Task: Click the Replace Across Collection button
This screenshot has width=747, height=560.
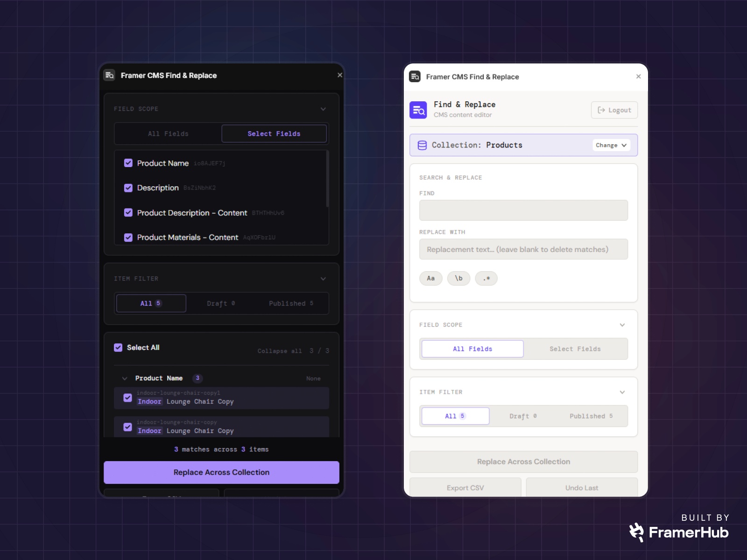Action: 221,472
